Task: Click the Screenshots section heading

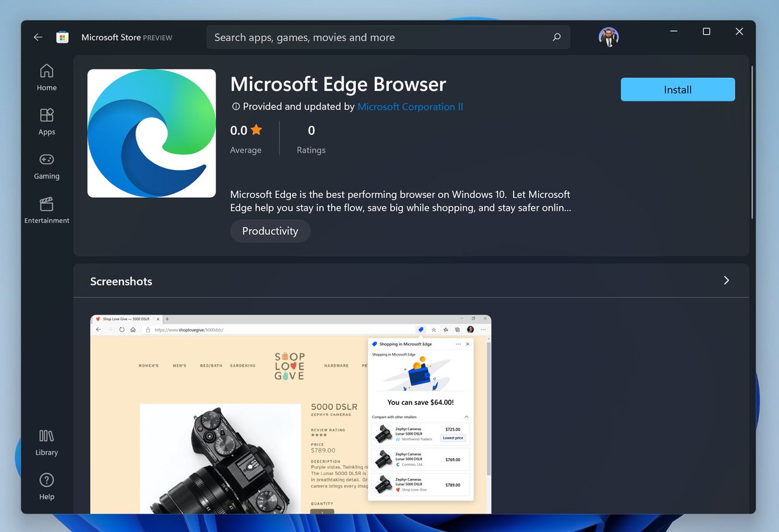Action: click(121, 281)
